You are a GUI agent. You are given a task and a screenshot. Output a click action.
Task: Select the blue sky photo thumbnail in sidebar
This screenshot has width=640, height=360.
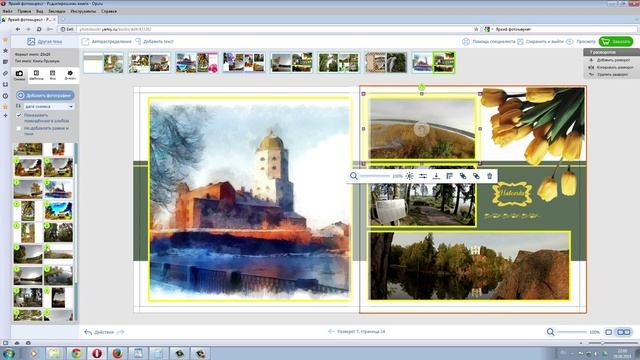point(58,211)
